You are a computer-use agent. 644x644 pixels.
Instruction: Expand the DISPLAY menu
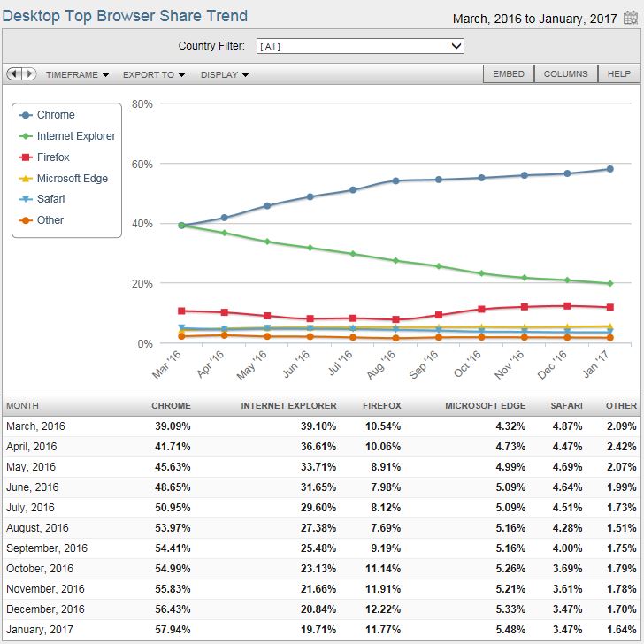point(225,74)
